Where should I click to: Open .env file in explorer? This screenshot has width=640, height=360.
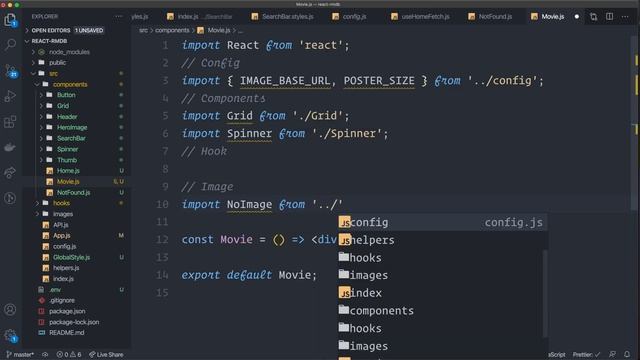point(55,290)
